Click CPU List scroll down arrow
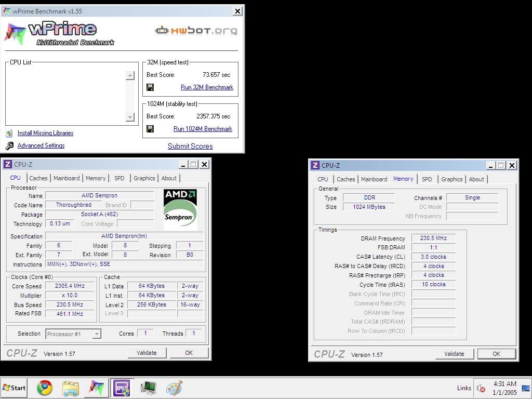Image resolution: width=532 pixels, height=399 pixels. [130, 117]
